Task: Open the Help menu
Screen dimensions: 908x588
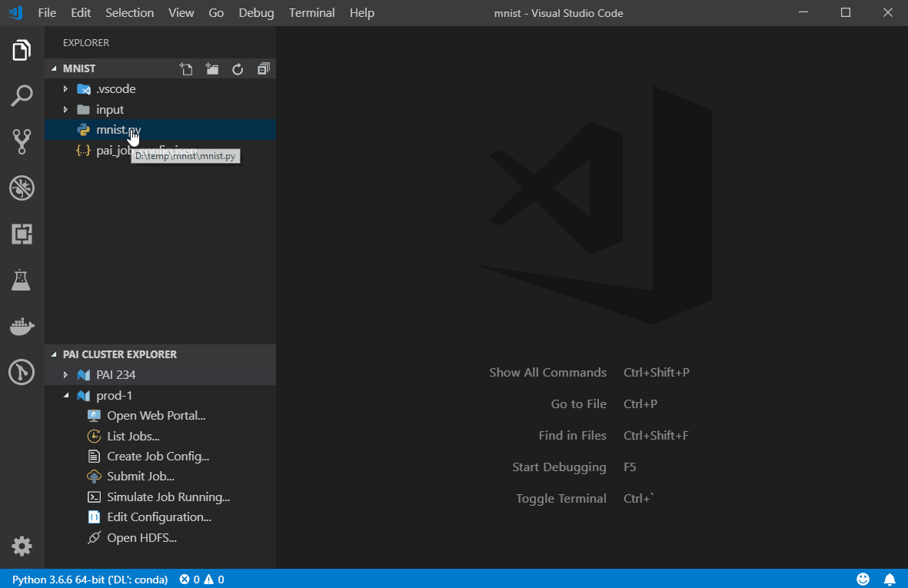Action: [362, 13]
